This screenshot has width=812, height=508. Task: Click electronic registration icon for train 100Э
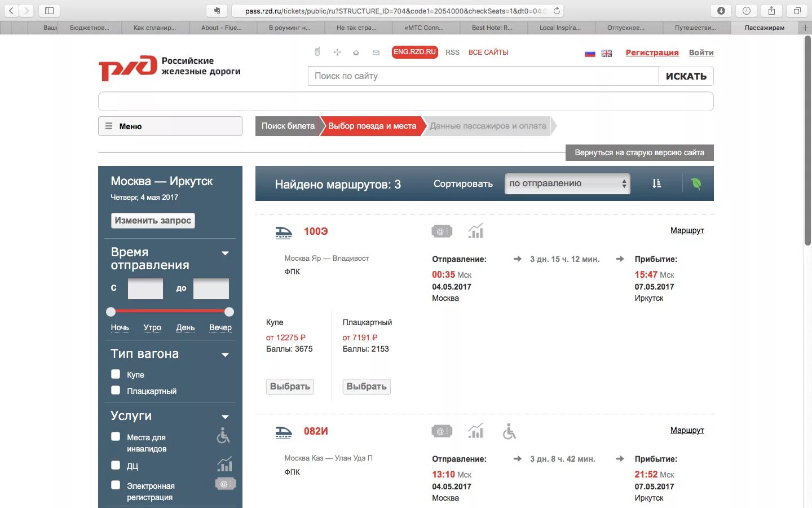pos(442,231)
